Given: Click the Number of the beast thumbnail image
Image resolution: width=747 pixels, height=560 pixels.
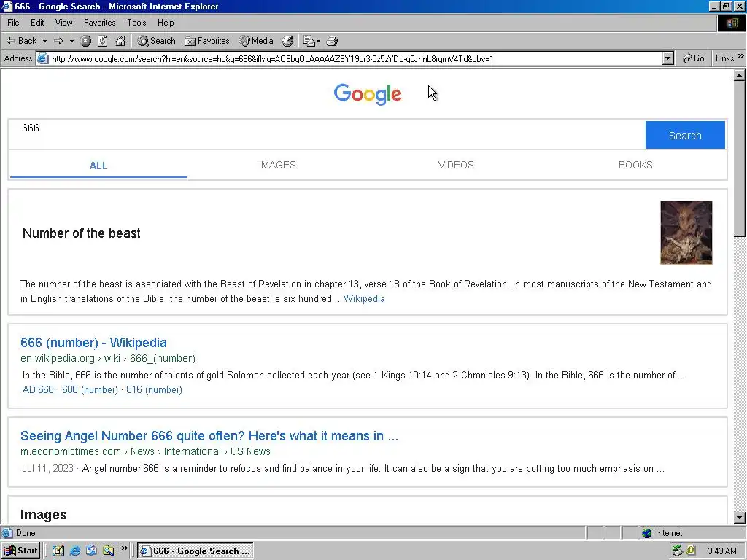Looking at the screenshot, I should click(x=686, y=233).
